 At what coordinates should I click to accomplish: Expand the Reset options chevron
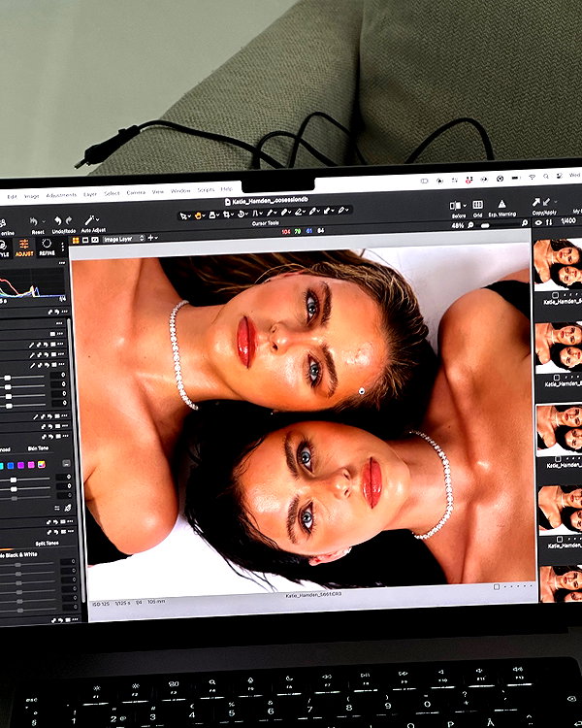pos(44,221)
